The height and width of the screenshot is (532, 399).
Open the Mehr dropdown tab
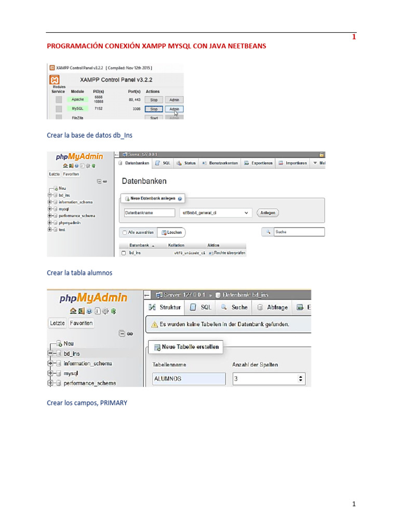point(319,163)
